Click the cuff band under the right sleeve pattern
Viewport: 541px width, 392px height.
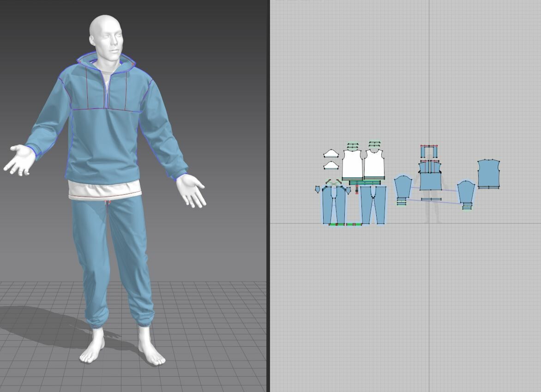coord(467,206)
